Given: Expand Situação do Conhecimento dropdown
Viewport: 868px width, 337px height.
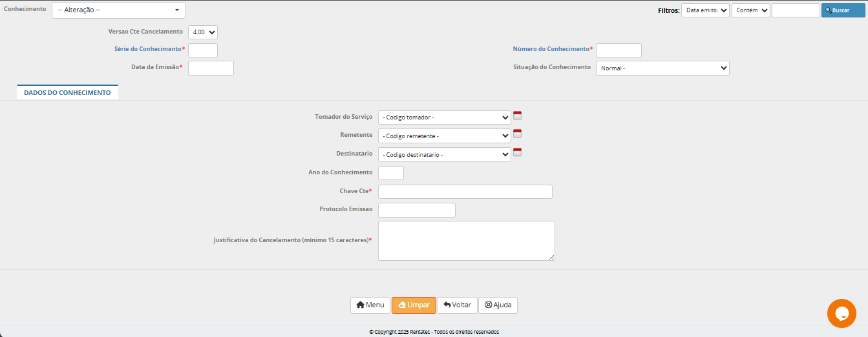Looking at the screenshot, I should (x=662, y=68).
